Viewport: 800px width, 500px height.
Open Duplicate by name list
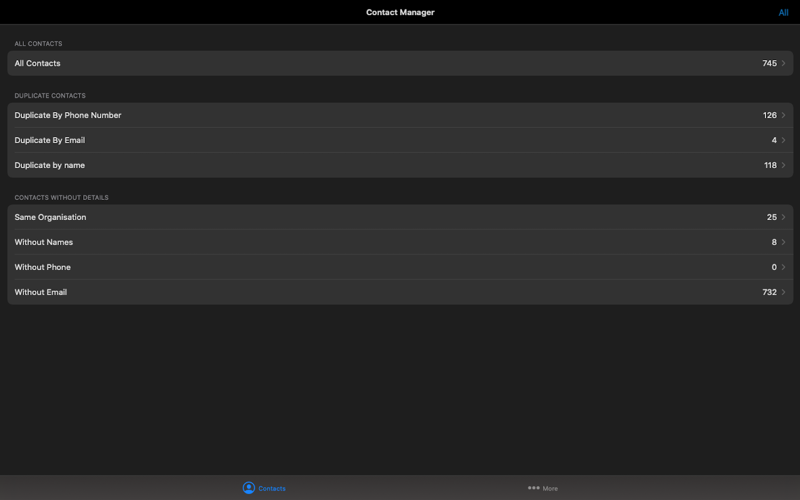[400, 165]
